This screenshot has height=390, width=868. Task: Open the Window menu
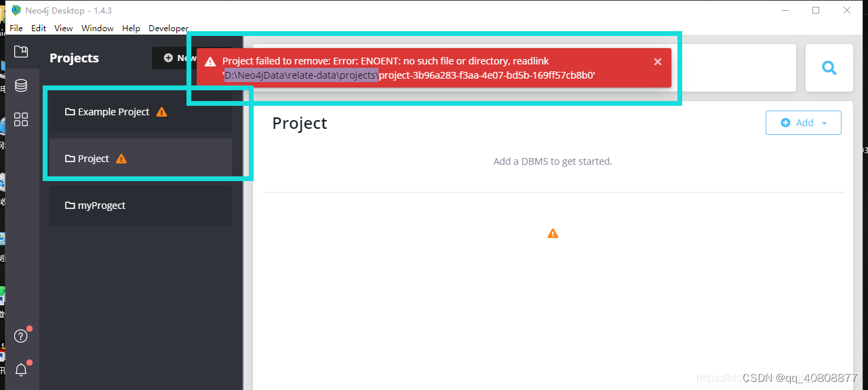point(98,28)
